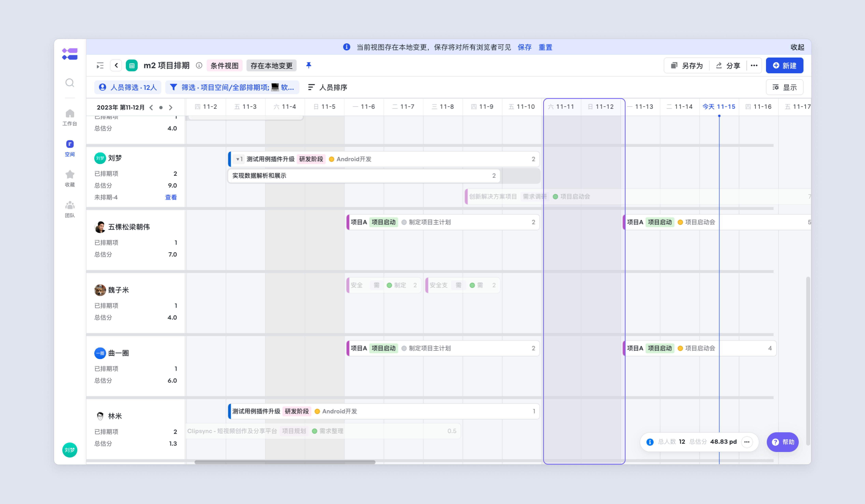865x504 pixels.
Task: Open the Clipsync 短视频创作及分享平台 task
Action: click(323, 431)
